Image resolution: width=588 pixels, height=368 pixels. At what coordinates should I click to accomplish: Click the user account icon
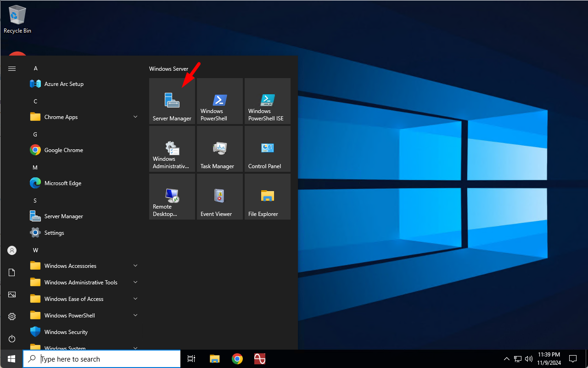click(x=12, y=250)
